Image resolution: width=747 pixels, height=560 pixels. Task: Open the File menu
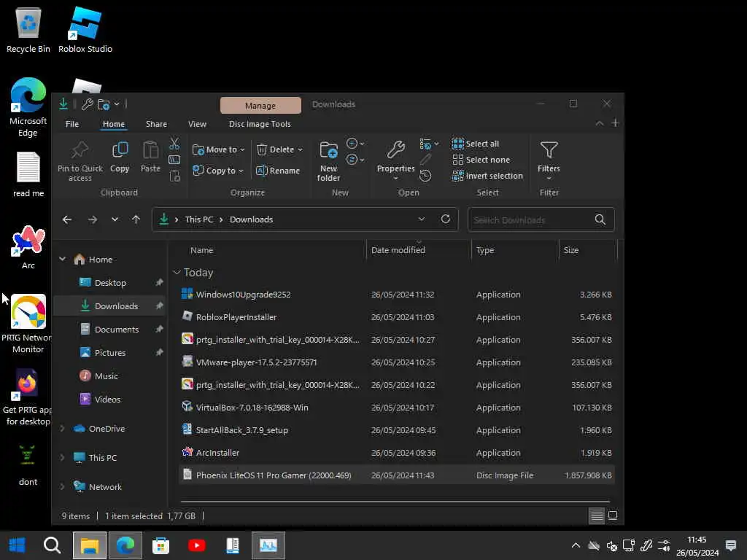coord(72,124)
